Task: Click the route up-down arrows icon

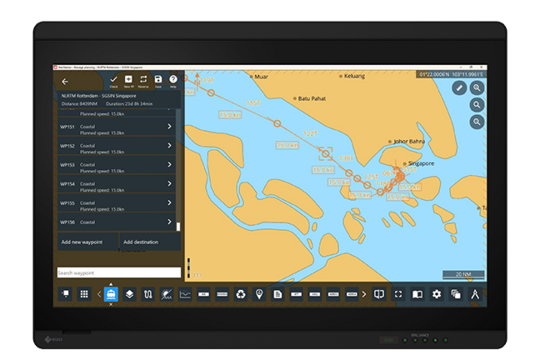Action: point(148,294)
